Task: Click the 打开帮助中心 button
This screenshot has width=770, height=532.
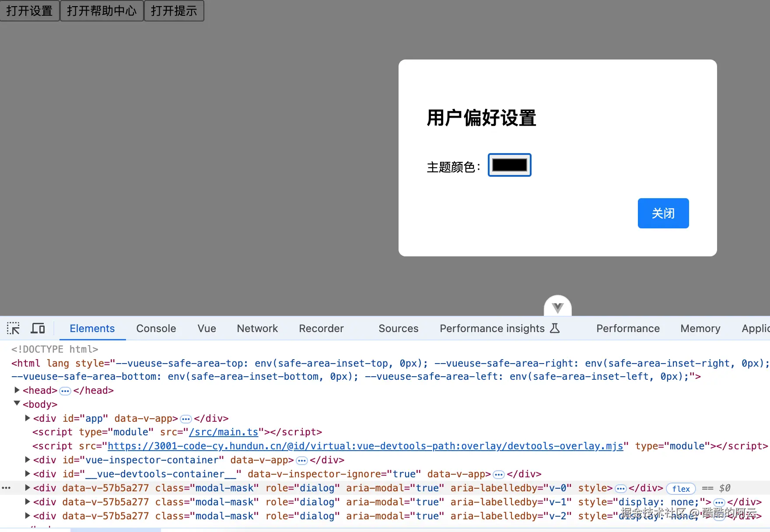Action: coord(102,10)
